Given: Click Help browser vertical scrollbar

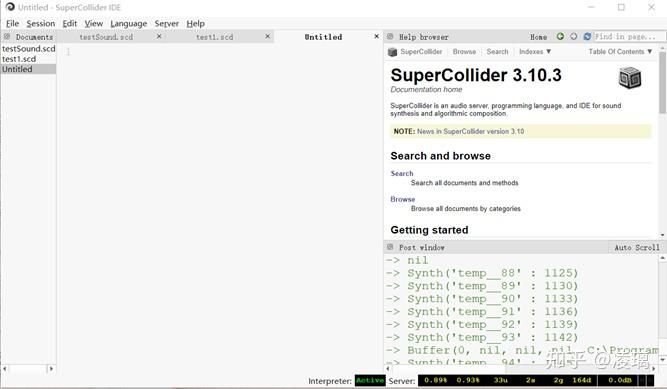Looking at the screenshot, I should tap(662, 83).
